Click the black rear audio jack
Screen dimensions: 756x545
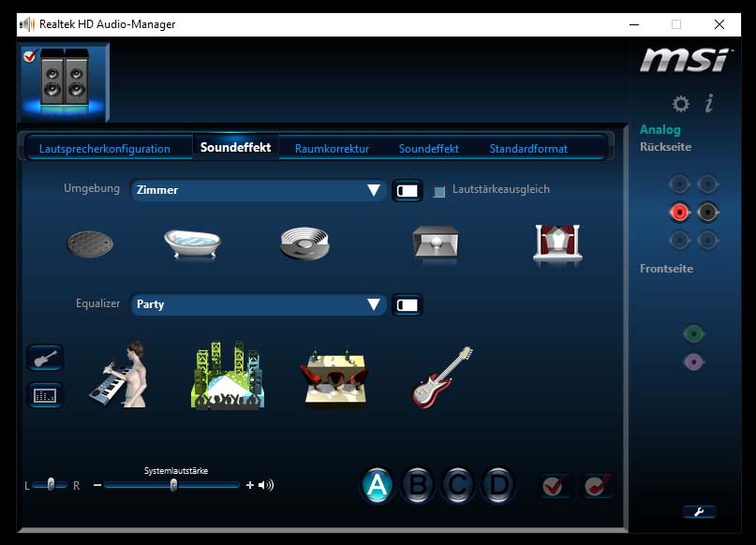tap(708, 212)
